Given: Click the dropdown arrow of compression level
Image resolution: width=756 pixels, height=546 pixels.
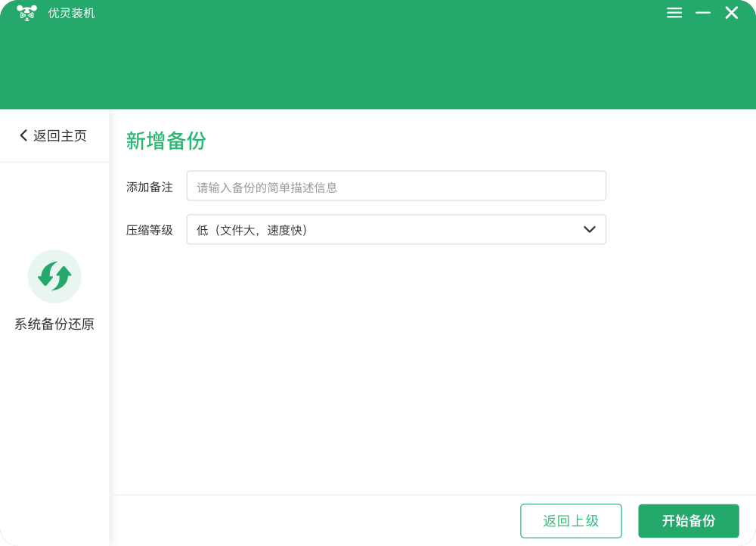Looking at the screenshot, I should pyautogui.click(x=590, y=230).
